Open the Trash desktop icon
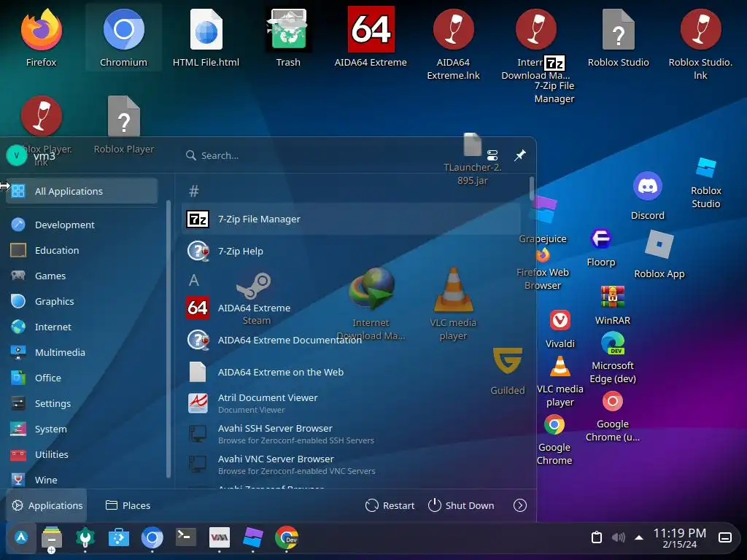This screenshot has height=560, width=747. [288, 38]
